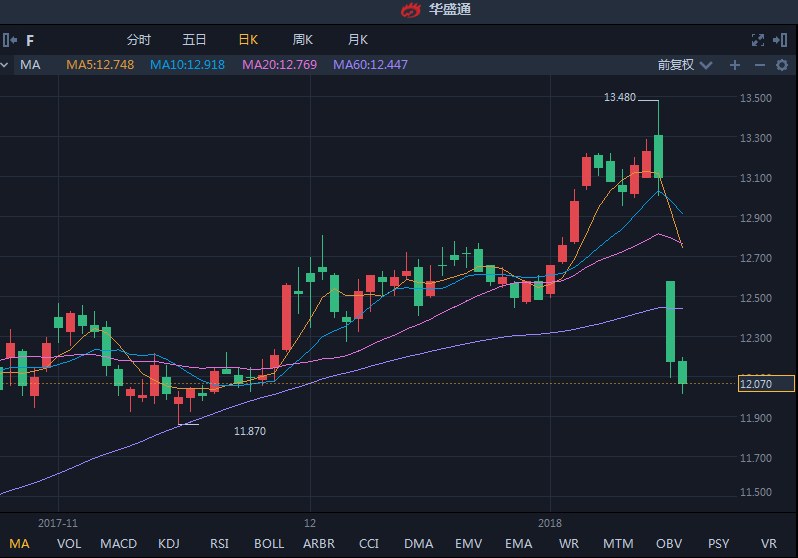Click the 12.070 current price marker
This screenshot has height=558, width=798.
765,383
